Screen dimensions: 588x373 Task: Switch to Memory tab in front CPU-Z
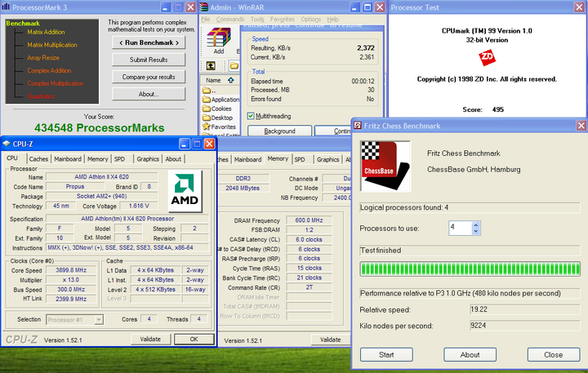pyautogui.click(x=97, y=159)
